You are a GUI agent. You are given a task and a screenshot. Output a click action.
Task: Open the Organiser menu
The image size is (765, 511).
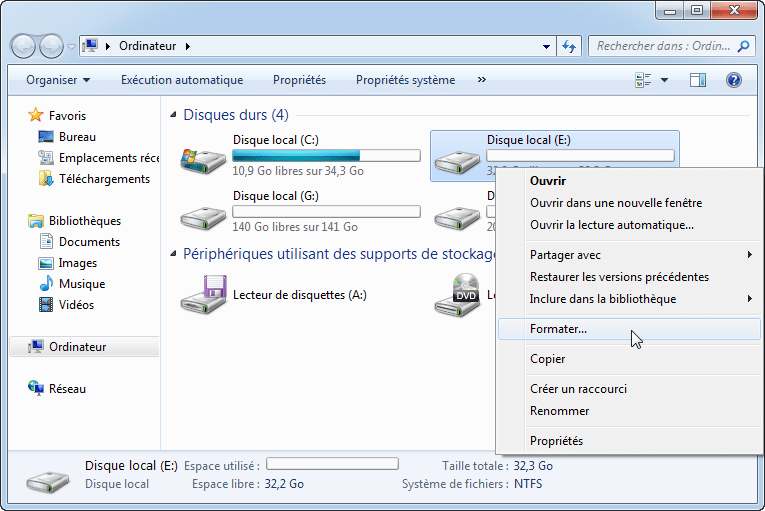pos(58,80)
